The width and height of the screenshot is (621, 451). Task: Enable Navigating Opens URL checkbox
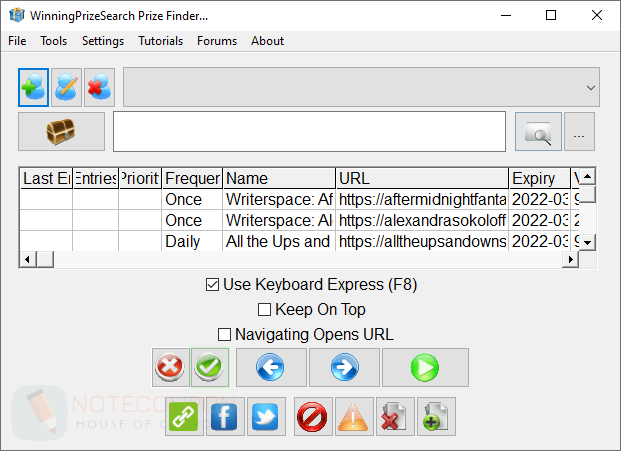(224, 335)
